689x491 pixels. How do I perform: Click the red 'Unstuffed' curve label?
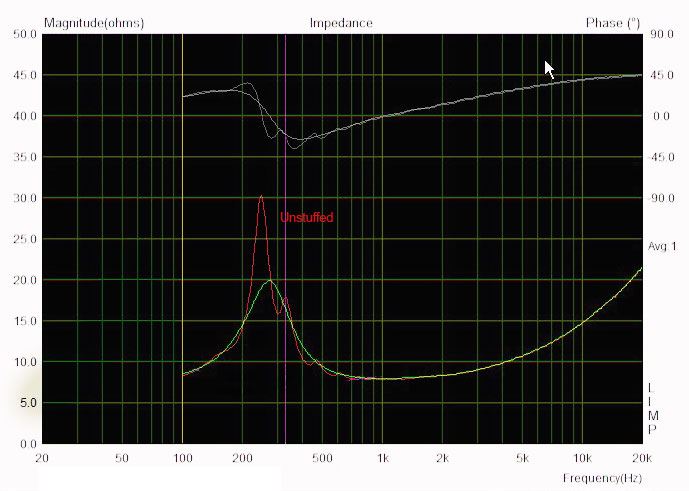(307, 217)
